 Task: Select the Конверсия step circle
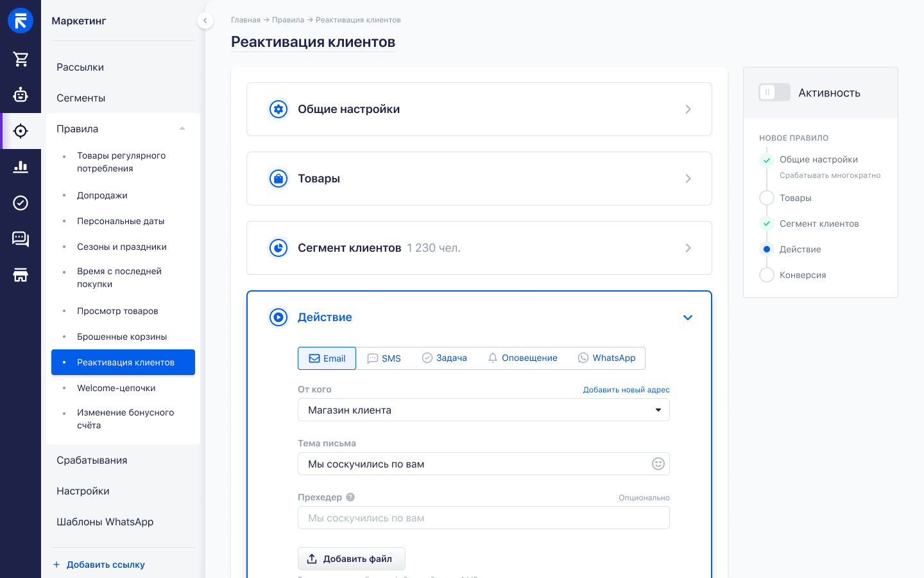pos(766,275)
